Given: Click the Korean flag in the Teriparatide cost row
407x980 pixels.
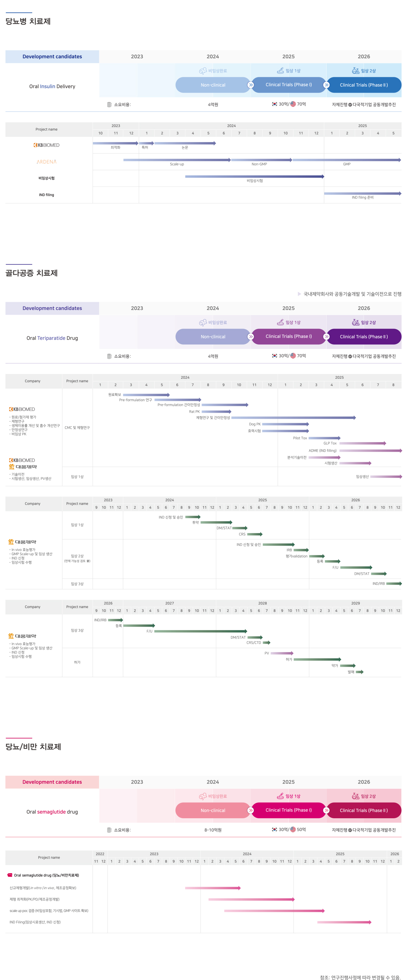Looking at the screenshot, I should 274,356.
